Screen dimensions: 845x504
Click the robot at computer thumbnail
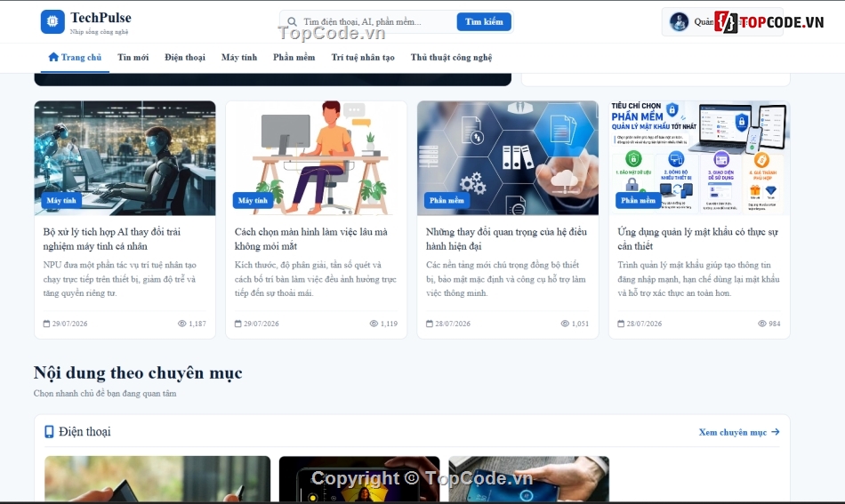coord(125,157)
